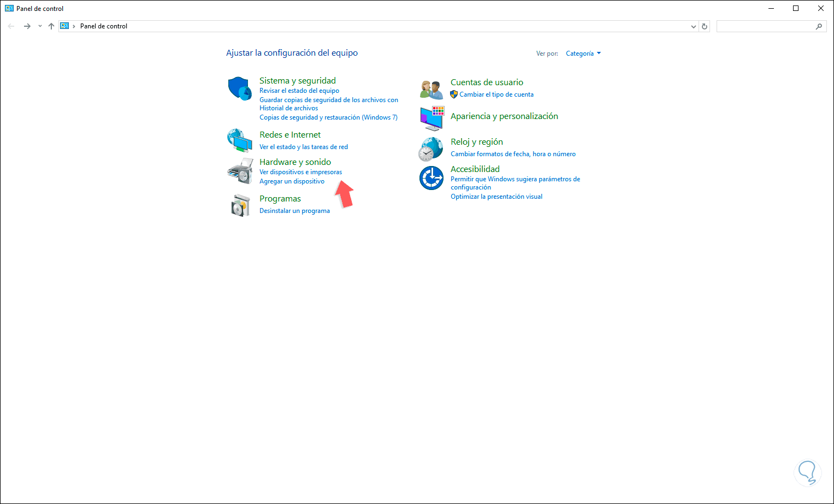Viewport: 834px width, 504px height.
Task: Click Cambiar el tipo de cuenta
Action: pyautogui.click(x=496, y=94)
